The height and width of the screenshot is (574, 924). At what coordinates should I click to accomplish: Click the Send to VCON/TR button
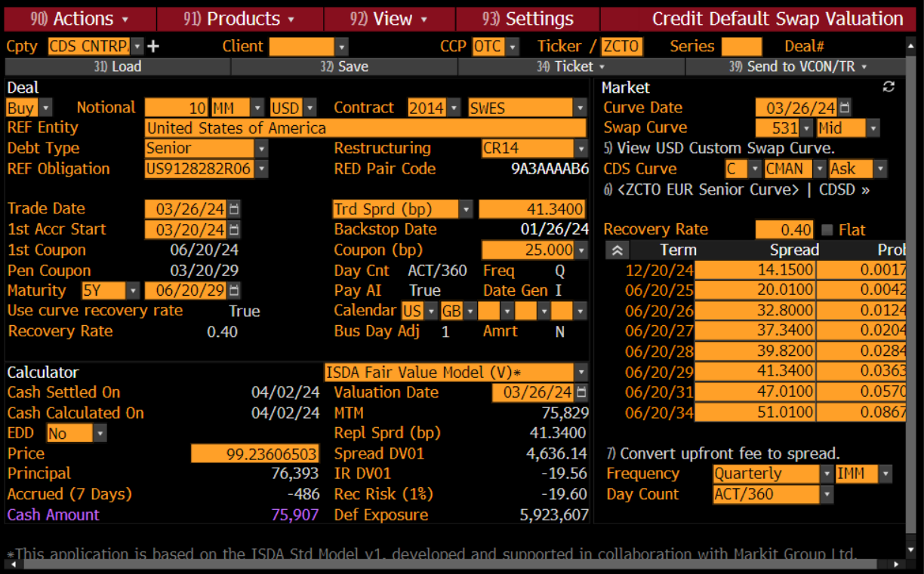[798, 66]
